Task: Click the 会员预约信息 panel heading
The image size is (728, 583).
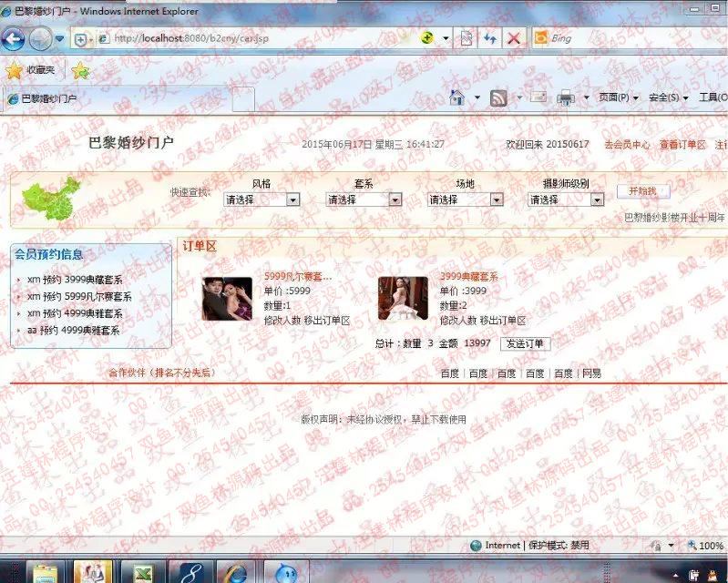Action: coord(49,254)
